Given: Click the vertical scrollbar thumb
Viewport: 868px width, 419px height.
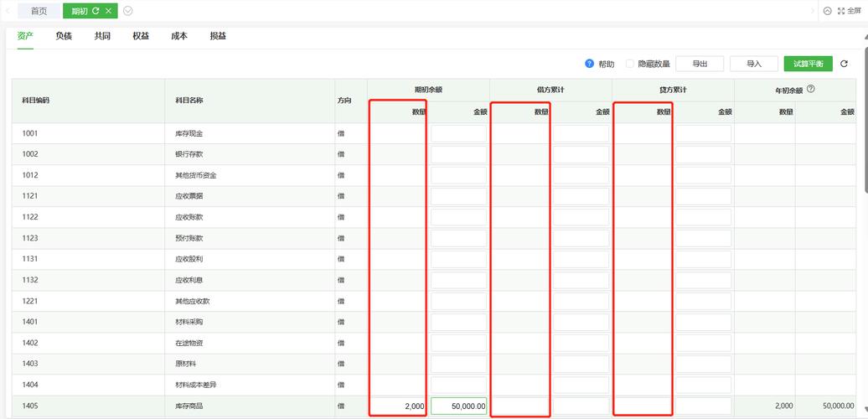Looking at the screenshot, I should tap(865, 118).
